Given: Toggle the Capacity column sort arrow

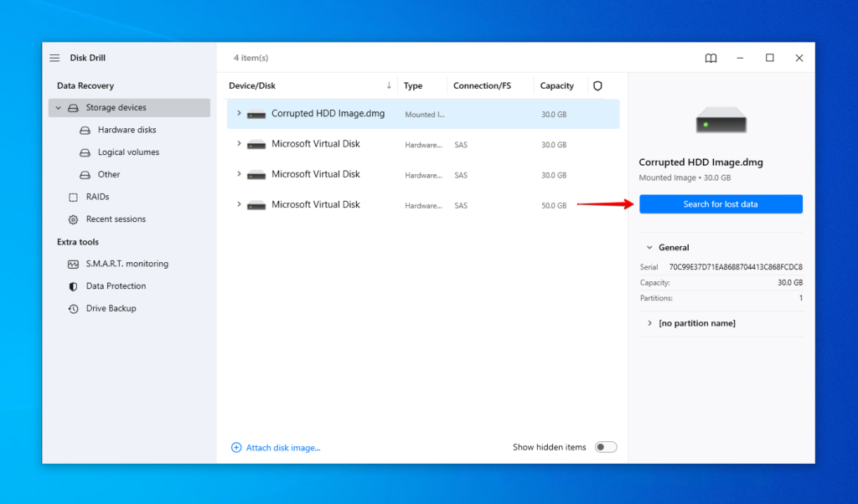Looking at the screenshot, I should pyautogui.click(x=389, y=85).
